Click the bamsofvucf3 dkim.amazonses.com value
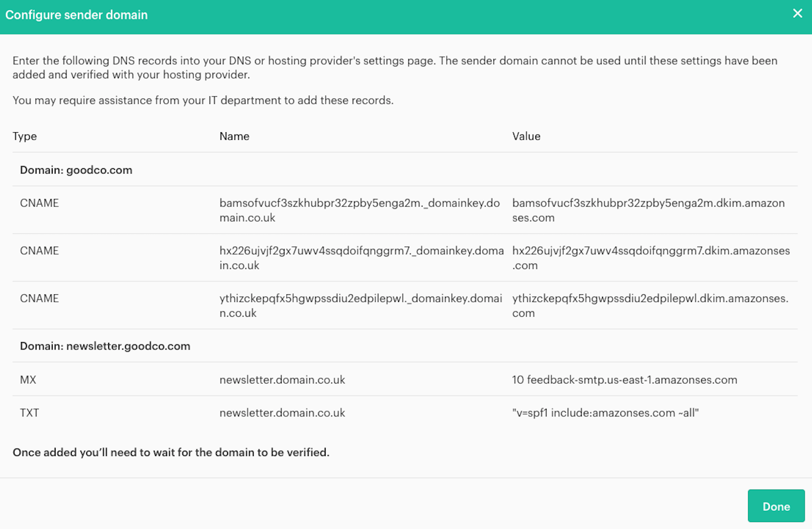This screenshot has height=529, width=812. (648, 210)
